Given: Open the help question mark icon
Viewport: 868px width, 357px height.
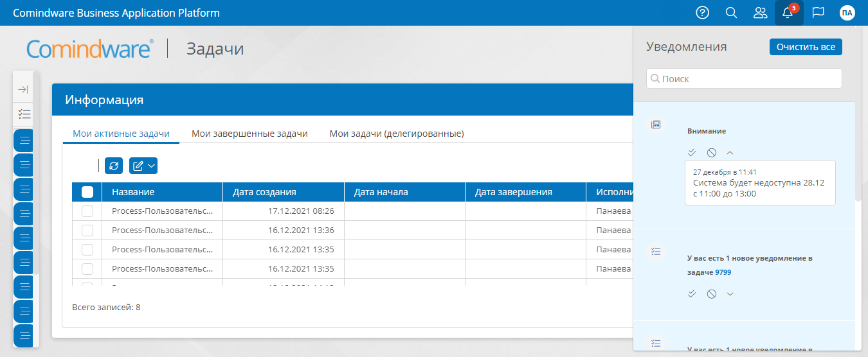Looking at the screenshot, I should pos(702,13).
